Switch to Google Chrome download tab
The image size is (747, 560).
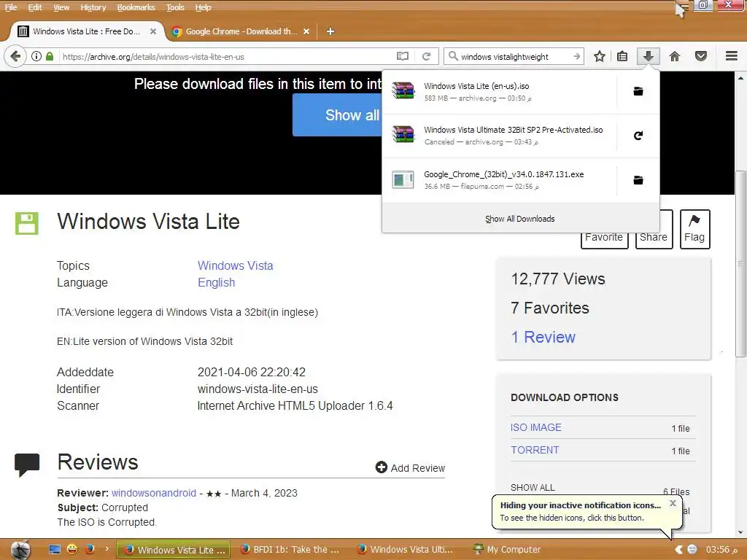[x=241, y=31]
